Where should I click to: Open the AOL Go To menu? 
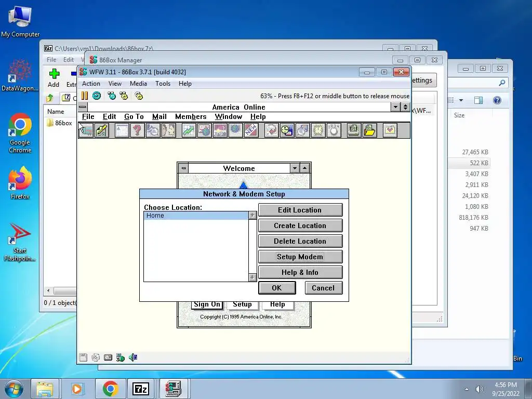click(x=134, y=117)
